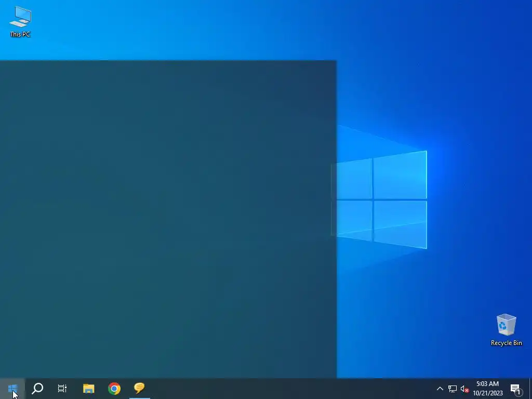This screenshot has height=399, width=532.
Task: Open the Windows Start button
Action: (x=12, y=389)
